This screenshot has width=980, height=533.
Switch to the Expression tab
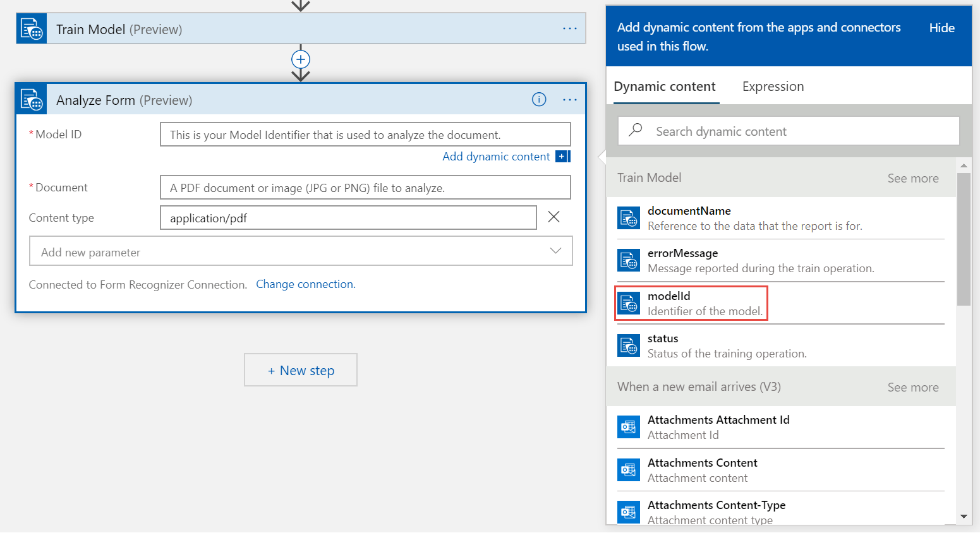click(x=773, y=86)
